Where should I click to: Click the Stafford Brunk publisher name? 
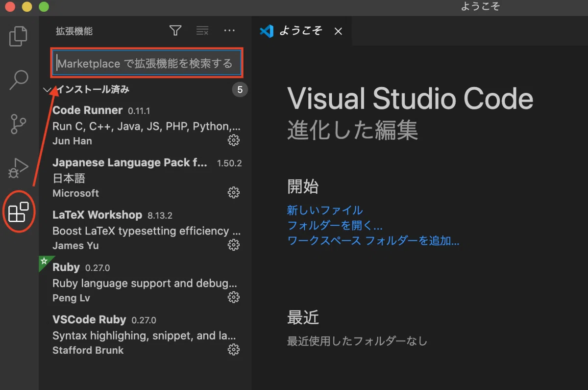click(x=88, y=350)
